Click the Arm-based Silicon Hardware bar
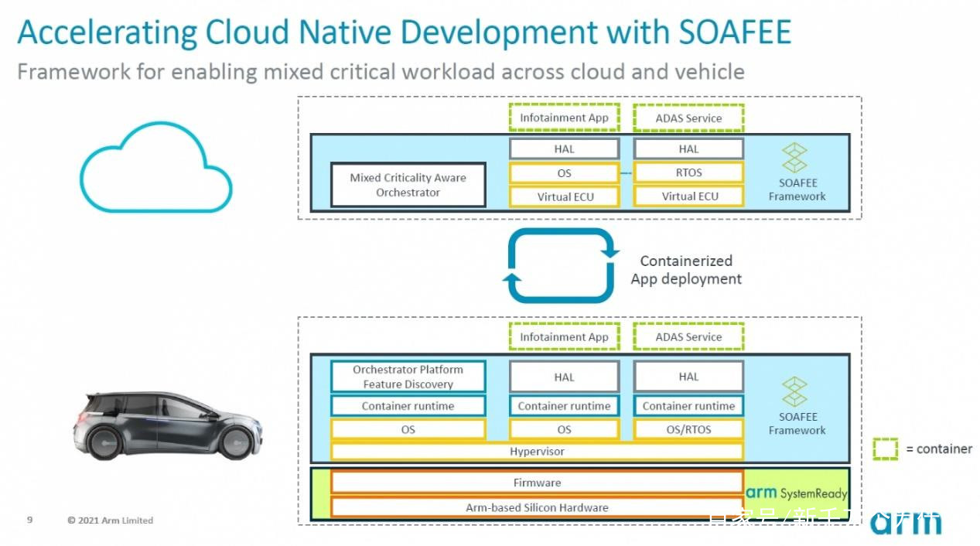 (x=537, y=507)
